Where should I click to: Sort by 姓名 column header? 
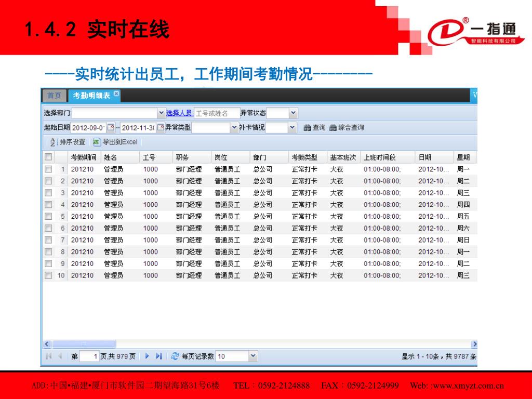(121, 157)
